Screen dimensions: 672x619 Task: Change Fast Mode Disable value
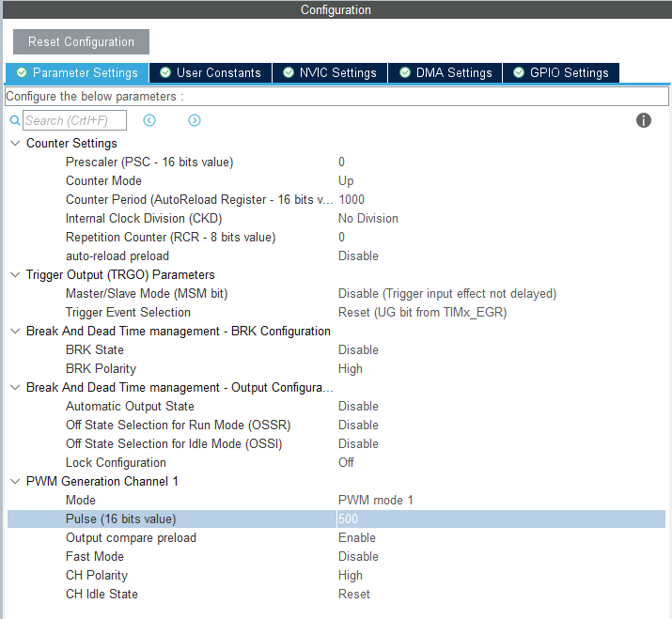[x=358, y=556]
